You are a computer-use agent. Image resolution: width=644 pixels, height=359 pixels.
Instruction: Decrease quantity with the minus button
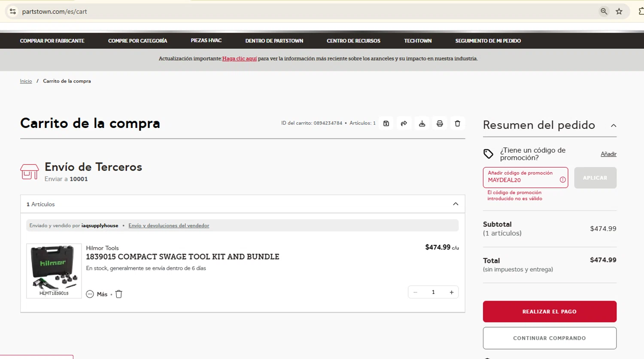[415, 292]
